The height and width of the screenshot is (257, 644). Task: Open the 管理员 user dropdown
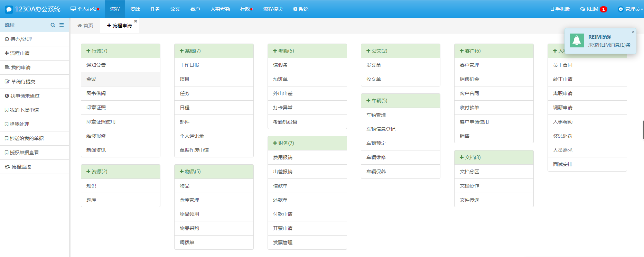click(630, 9)
